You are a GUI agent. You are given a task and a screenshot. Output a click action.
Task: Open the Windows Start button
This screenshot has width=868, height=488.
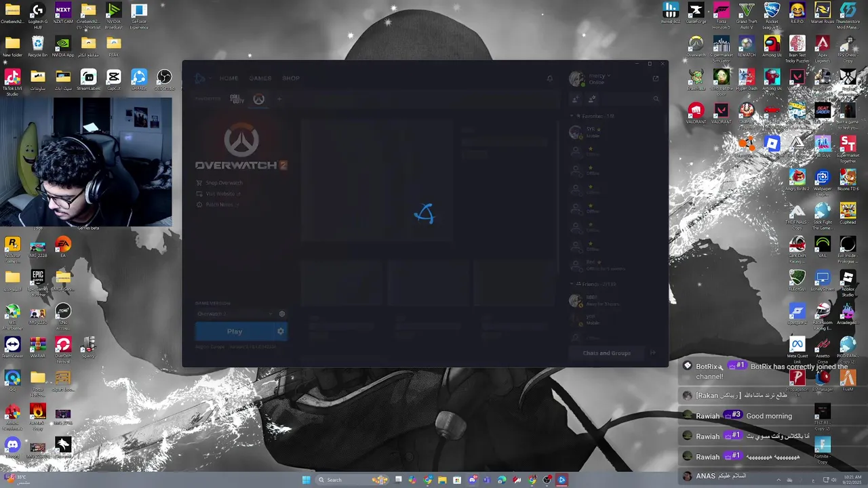pos(306,480)
